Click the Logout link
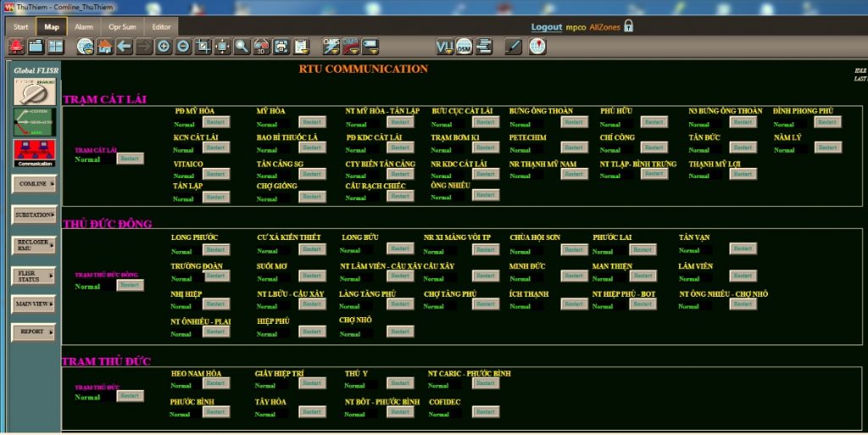The width and height of the screenshot is (868, 435). pyautogui.click(x=546, y=27)
